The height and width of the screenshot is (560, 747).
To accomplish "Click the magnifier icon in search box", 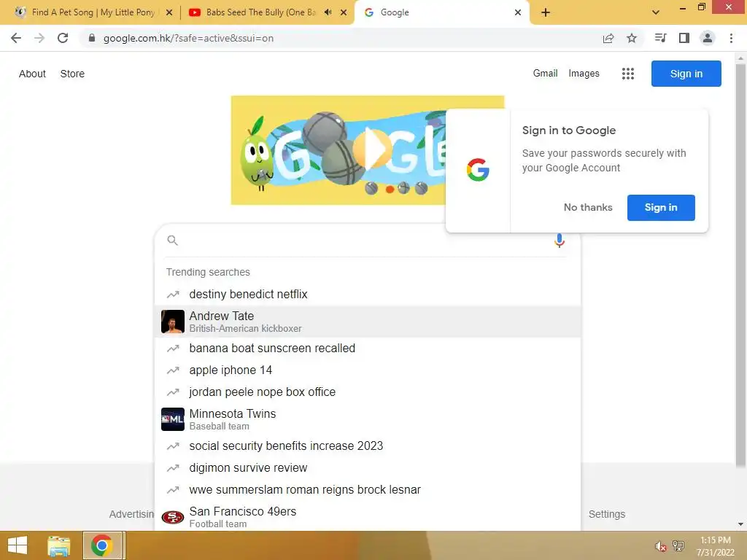I will tap(172, 241).
